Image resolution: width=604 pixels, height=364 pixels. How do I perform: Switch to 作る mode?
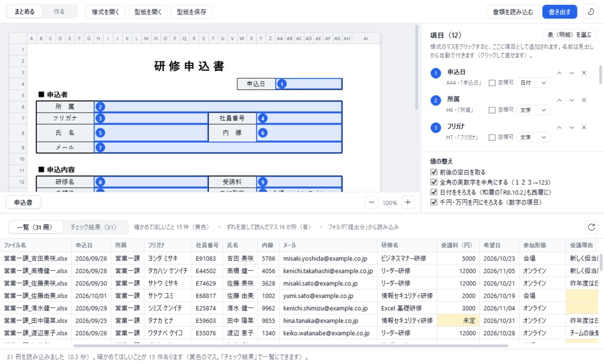point(59,12)
